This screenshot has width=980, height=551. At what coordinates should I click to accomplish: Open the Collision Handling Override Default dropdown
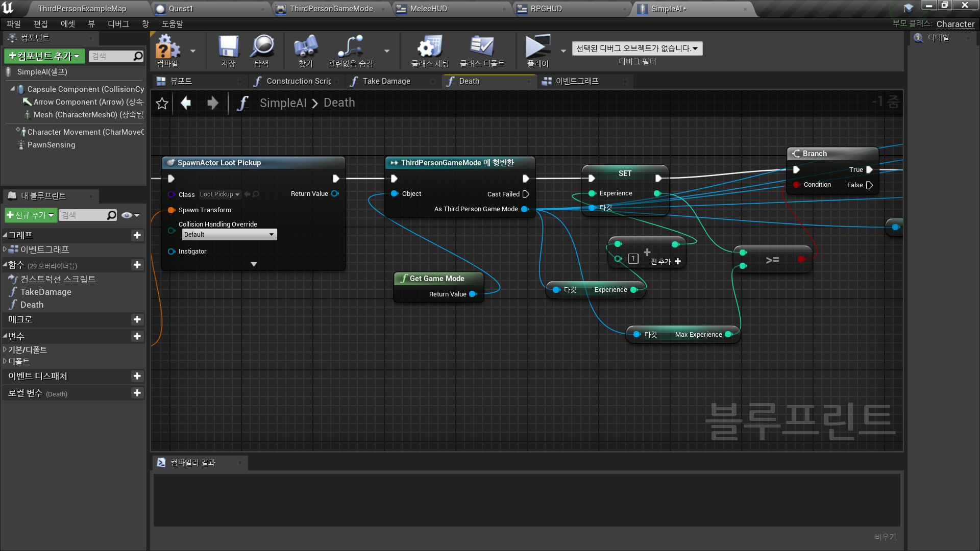(229, 235)
